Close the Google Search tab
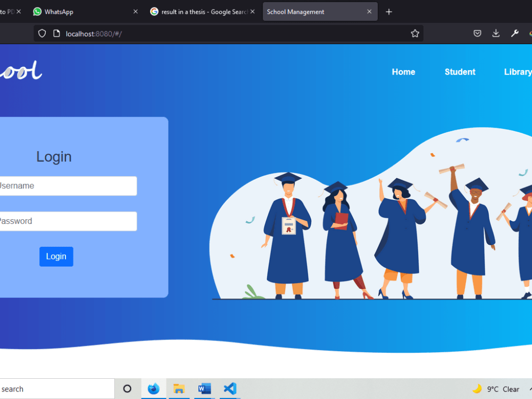Viewport: 532px width, 399px height. point(252,12)
